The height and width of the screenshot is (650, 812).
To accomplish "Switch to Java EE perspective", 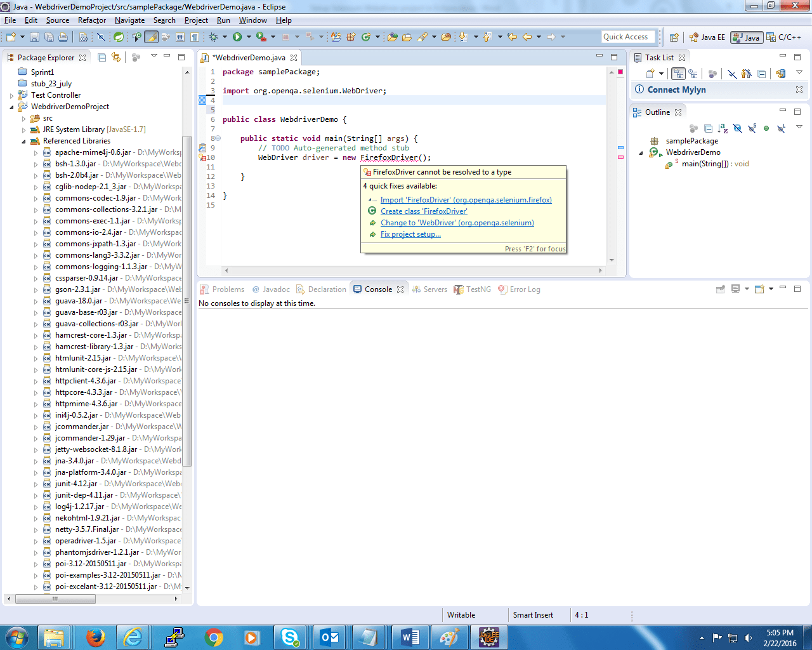I will [707, 37].
